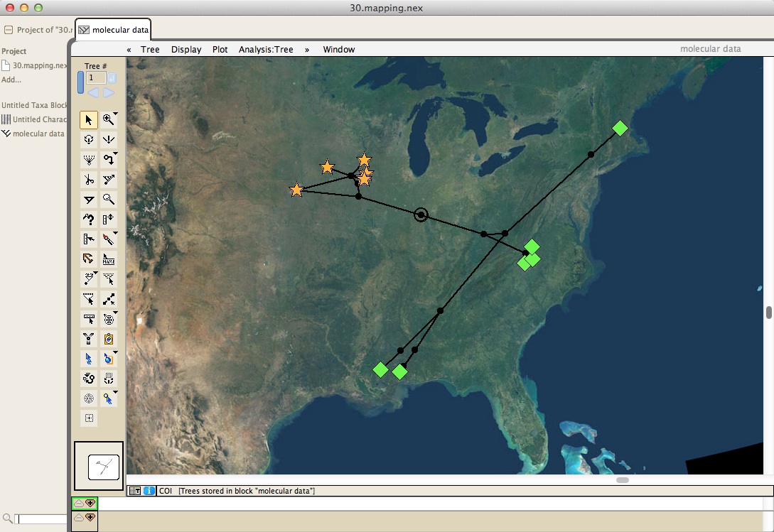This screenshot has height=532, width=774.
Task: Switch to the molecular data tab
Action: coord(114,30)
